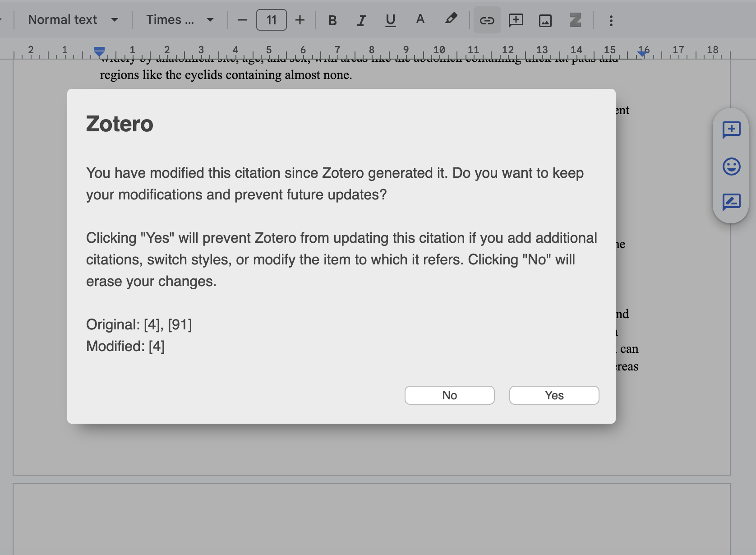The width and height of the screenshot is (756, 555).
Task: Toggle italic formatting
Action: point(361,20)
